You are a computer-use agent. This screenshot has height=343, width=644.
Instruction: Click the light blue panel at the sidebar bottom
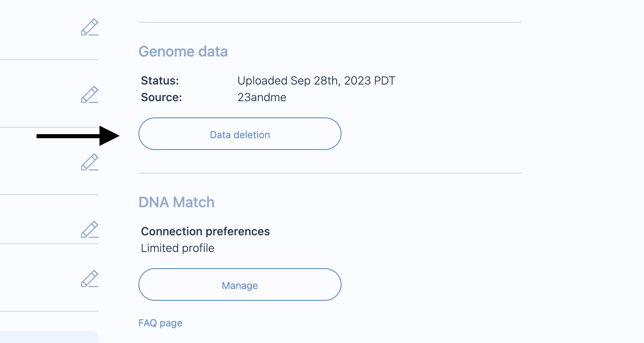[x=49, y=337]
